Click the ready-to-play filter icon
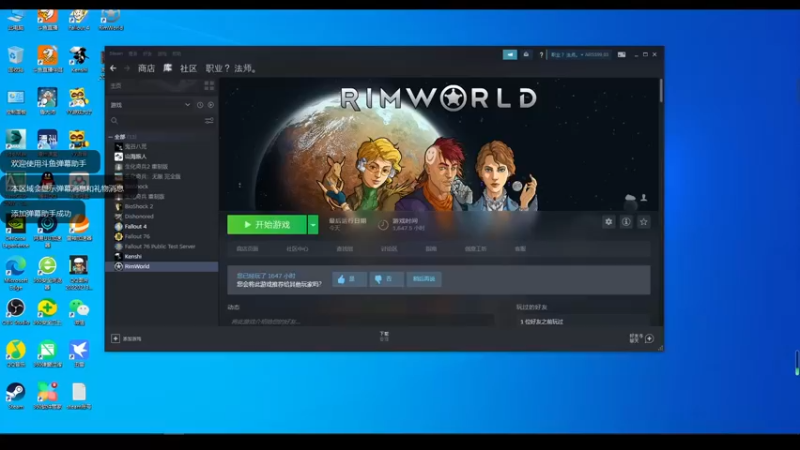800x450 pixels. tap(211, 105)
